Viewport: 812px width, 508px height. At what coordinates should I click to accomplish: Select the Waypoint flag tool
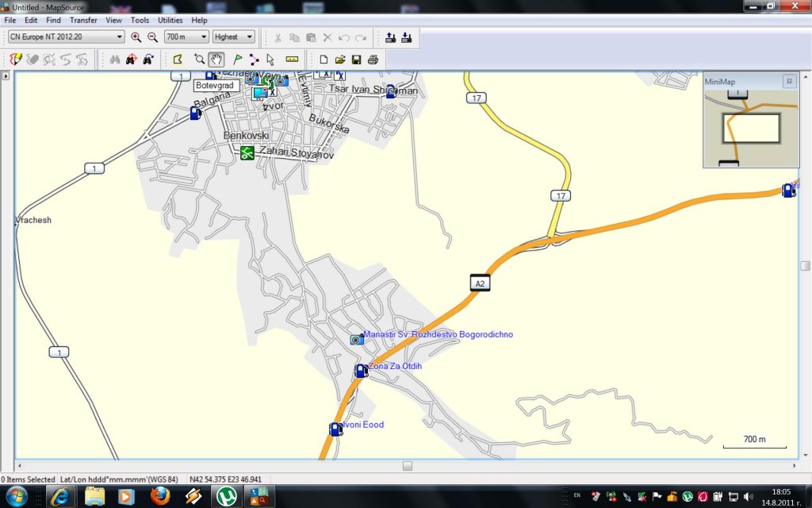[x=237, y=60]
